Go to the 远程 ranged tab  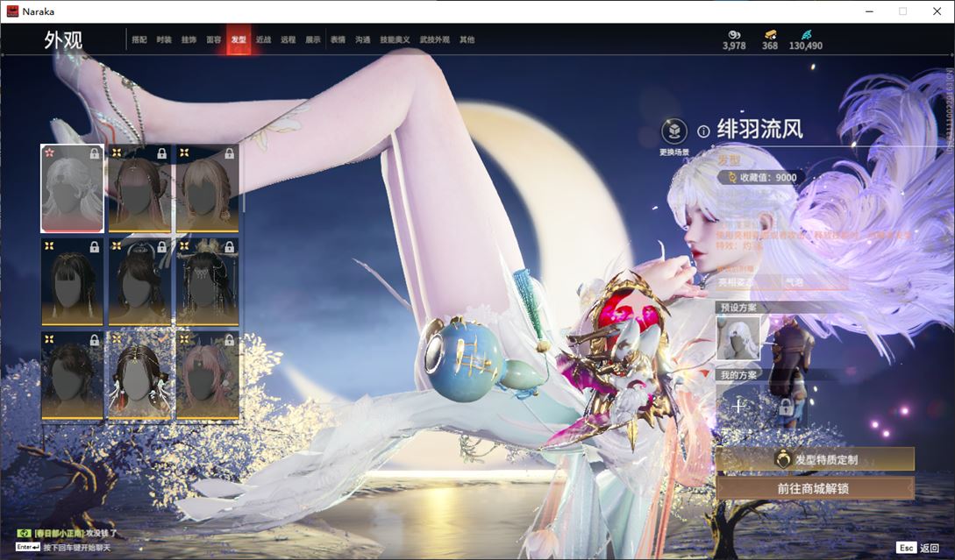[289, 39]
